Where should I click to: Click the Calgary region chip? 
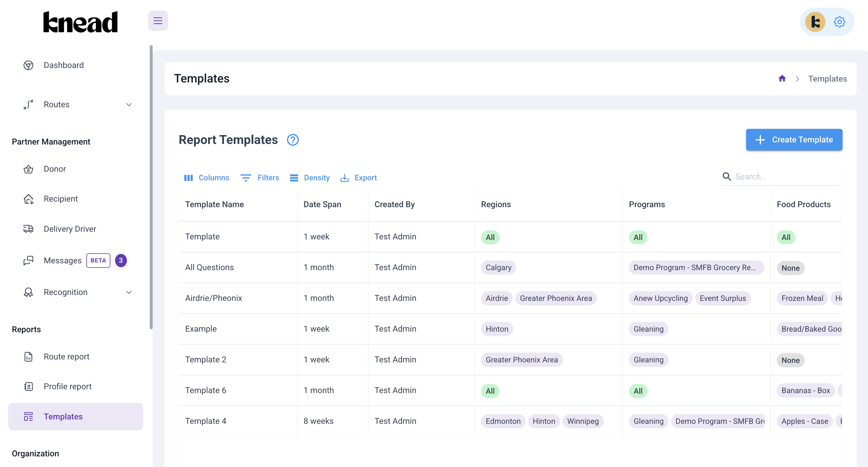pos(498,268)
